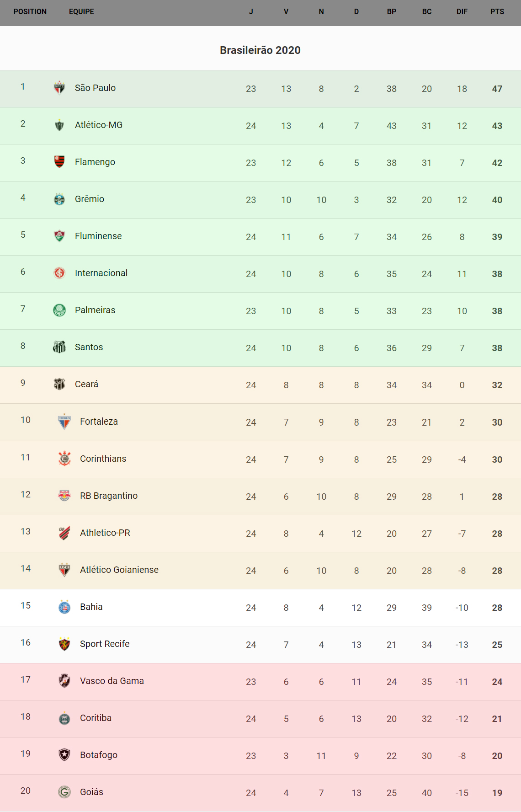The image size is (521, 812).
Task: Click the EQUIPE column header
Action: pos(81,11)
